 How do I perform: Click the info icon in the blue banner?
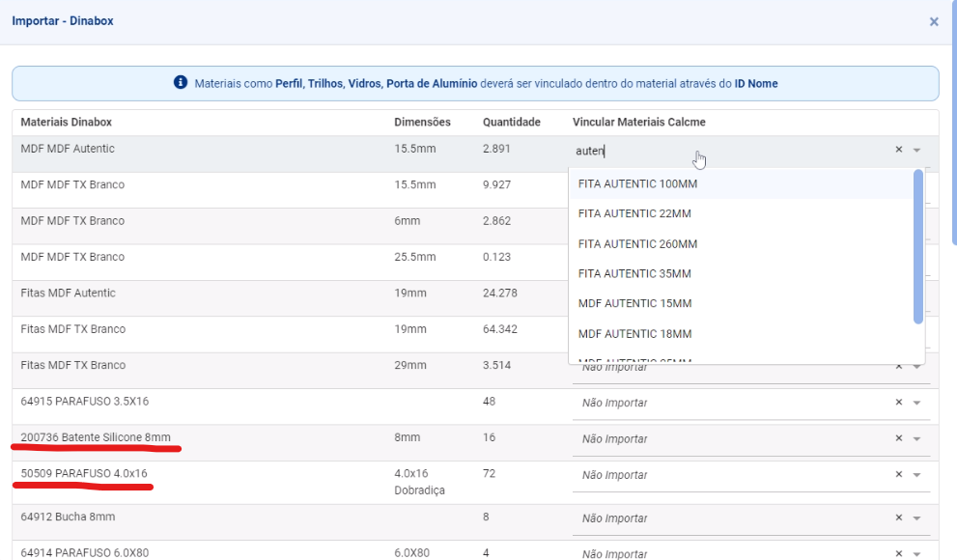click(181, 84)
